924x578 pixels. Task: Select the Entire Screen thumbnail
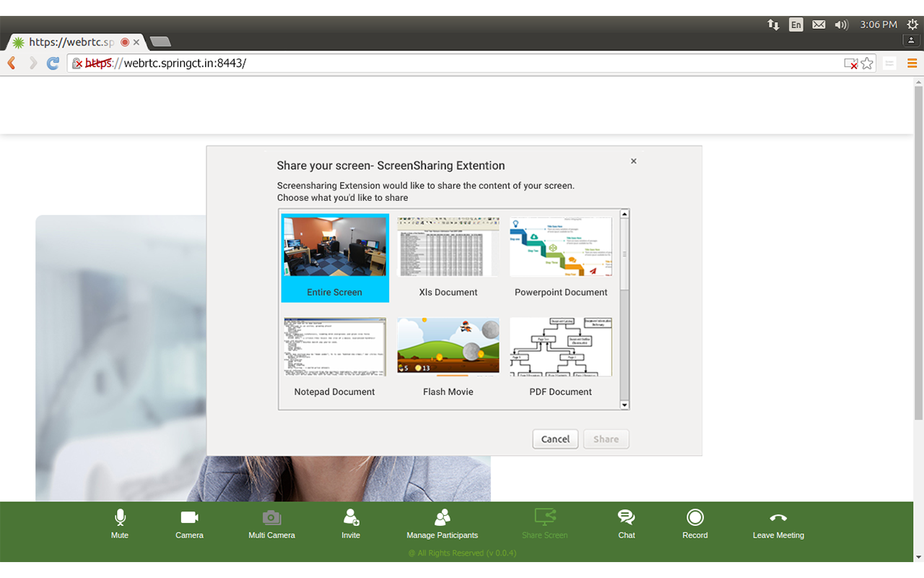tap(335, 258)
